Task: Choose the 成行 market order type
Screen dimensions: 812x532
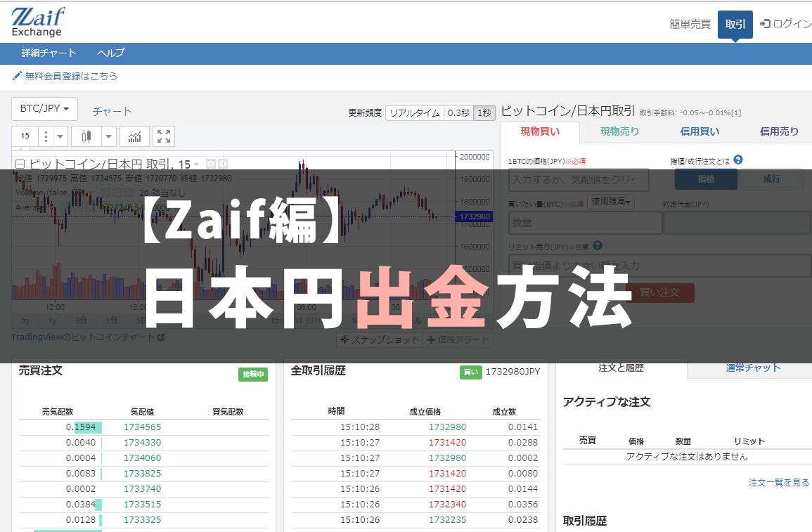Action: pos(771,179)
